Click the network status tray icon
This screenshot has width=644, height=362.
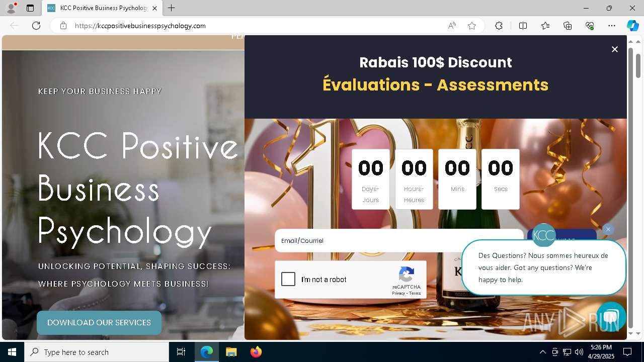[x=567, y=352]
